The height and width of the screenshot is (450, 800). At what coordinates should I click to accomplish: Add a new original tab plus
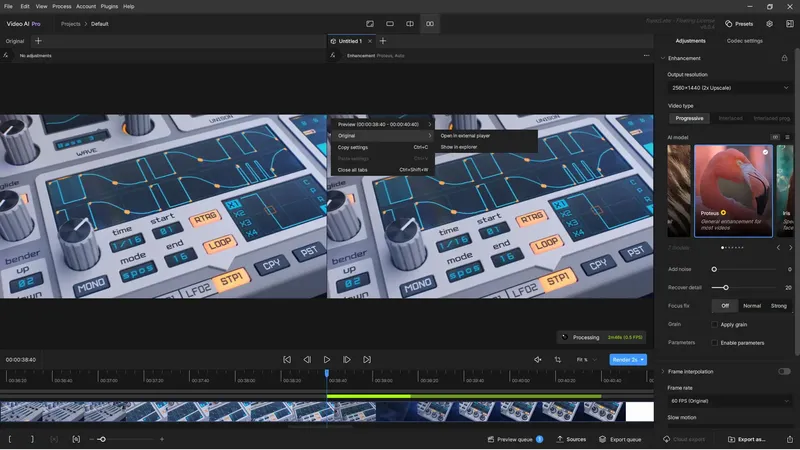point(38,41)
